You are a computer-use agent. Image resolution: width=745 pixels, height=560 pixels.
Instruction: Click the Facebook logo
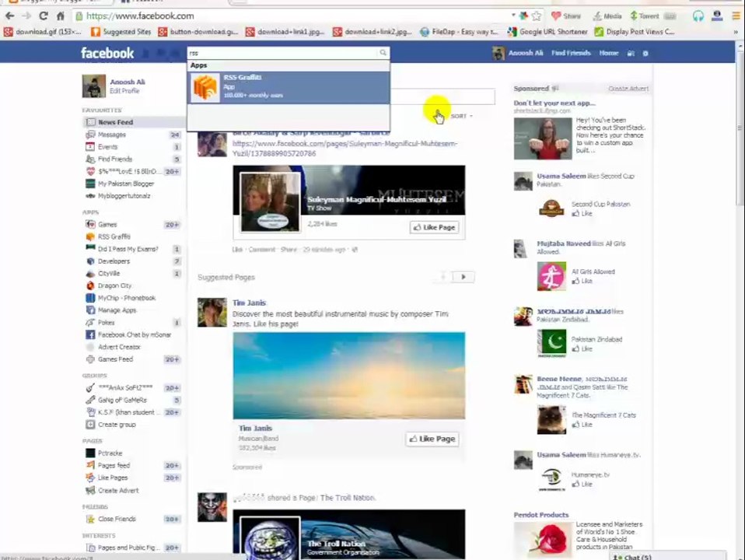pyautogui.click(x=107, y=53)
